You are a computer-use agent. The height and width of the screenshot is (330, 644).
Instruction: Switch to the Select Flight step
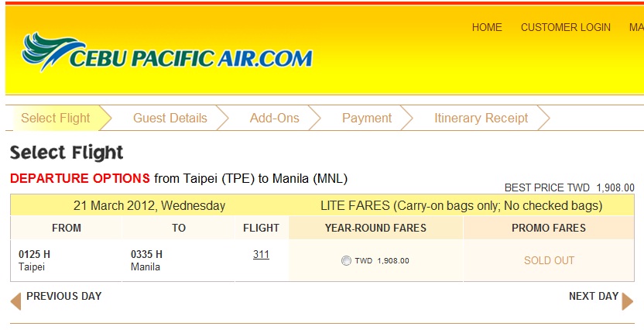[56, 118]
